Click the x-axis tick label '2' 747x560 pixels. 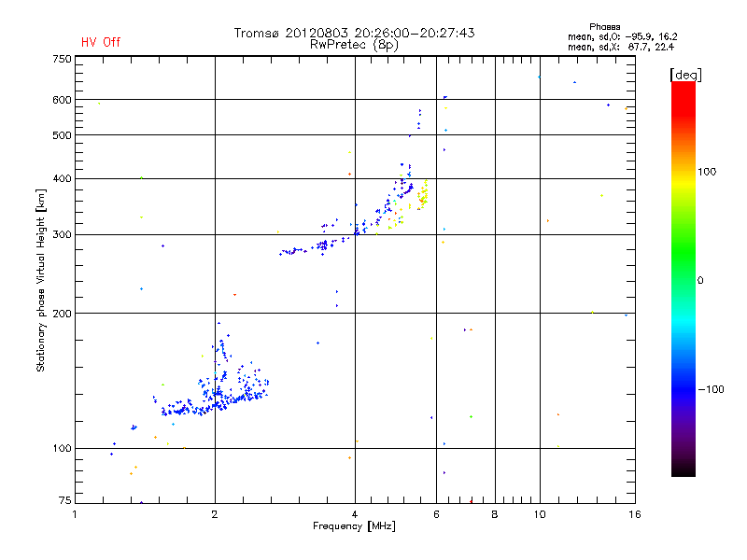(215, 514)
